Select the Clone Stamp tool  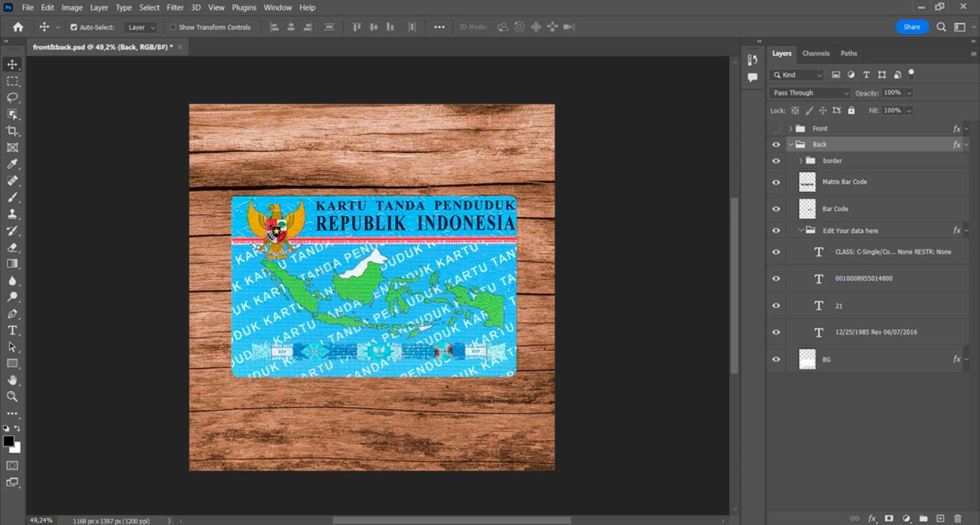[12, 214]
